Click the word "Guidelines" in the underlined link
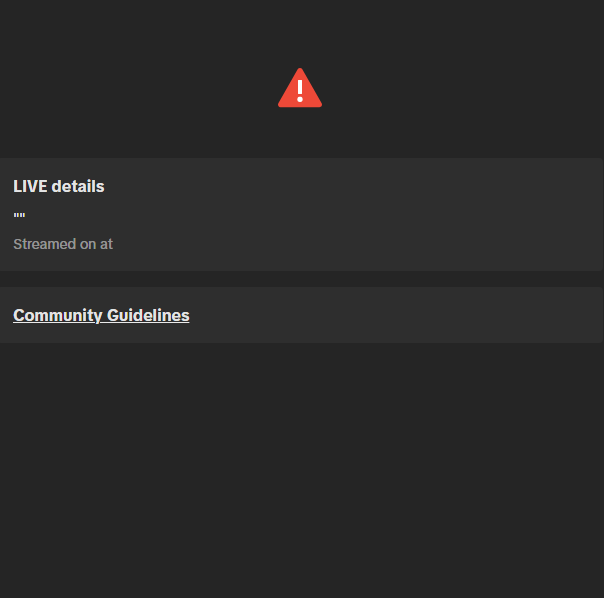604x598 pixels. pos(148,315)
